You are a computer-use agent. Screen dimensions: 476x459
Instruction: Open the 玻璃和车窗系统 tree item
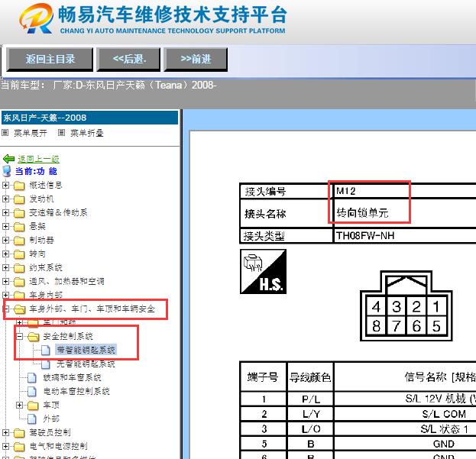pos(73,377)
